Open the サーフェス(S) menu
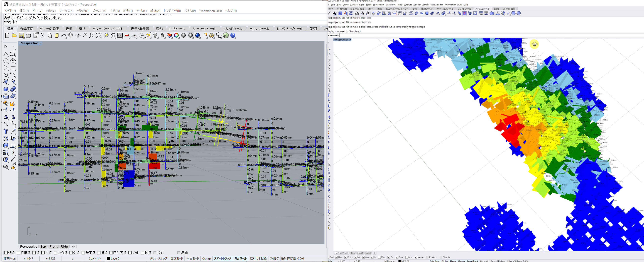644x262 pixels. pos(66,11)
